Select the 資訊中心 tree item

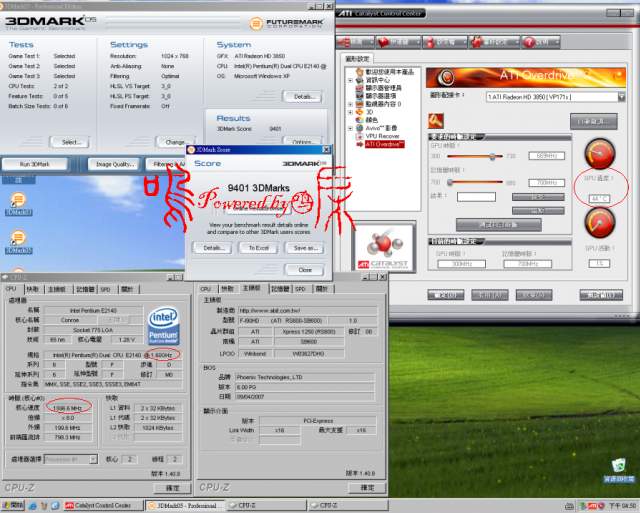373,80
